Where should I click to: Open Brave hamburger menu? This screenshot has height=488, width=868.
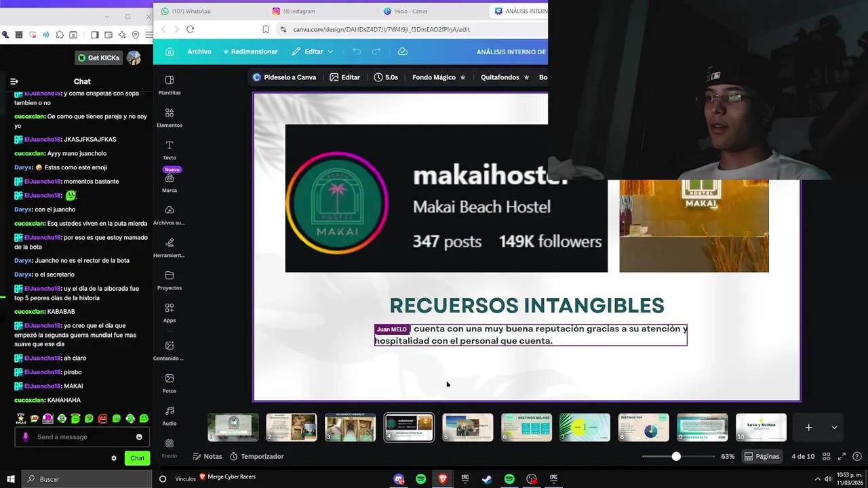tap(149, 35)
